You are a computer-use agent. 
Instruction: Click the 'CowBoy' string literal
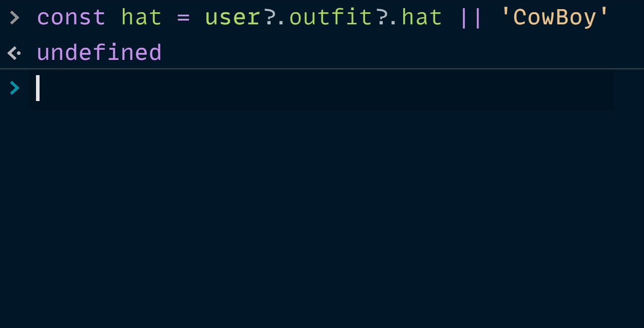pos(554,18)
